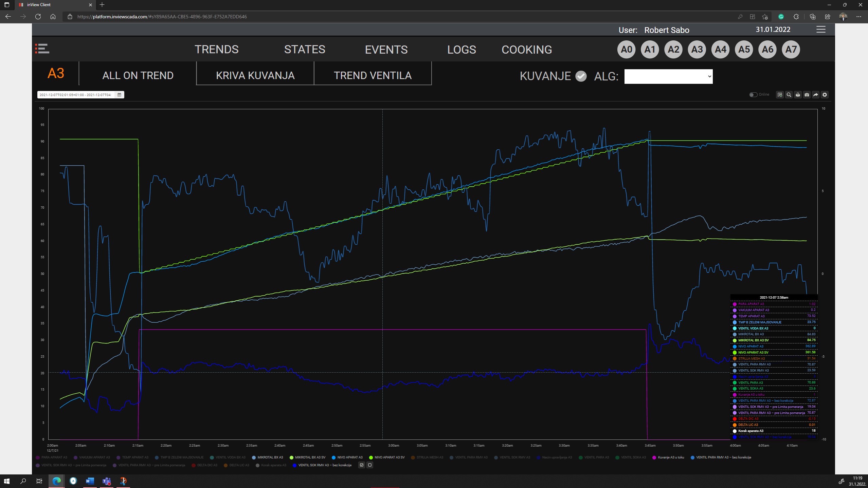The image size is (868, 488).
Task: Open Windows taskbar search
Action: coord(23,481)
